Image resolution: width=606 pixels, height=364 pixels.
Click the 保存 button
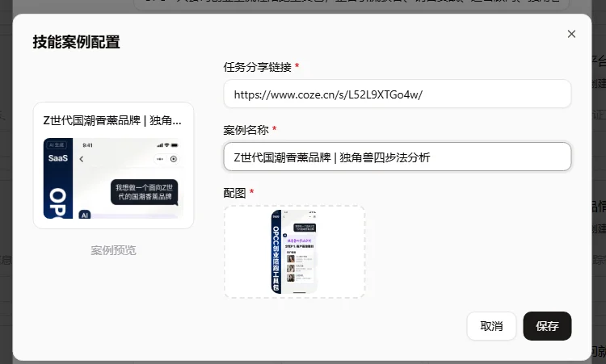click(x=547, y=326)
